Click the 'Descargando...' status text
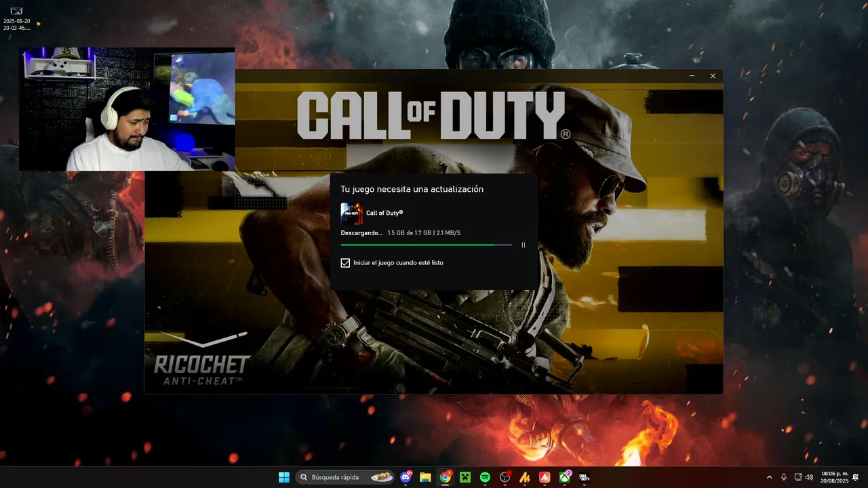 tap(361, 232)
